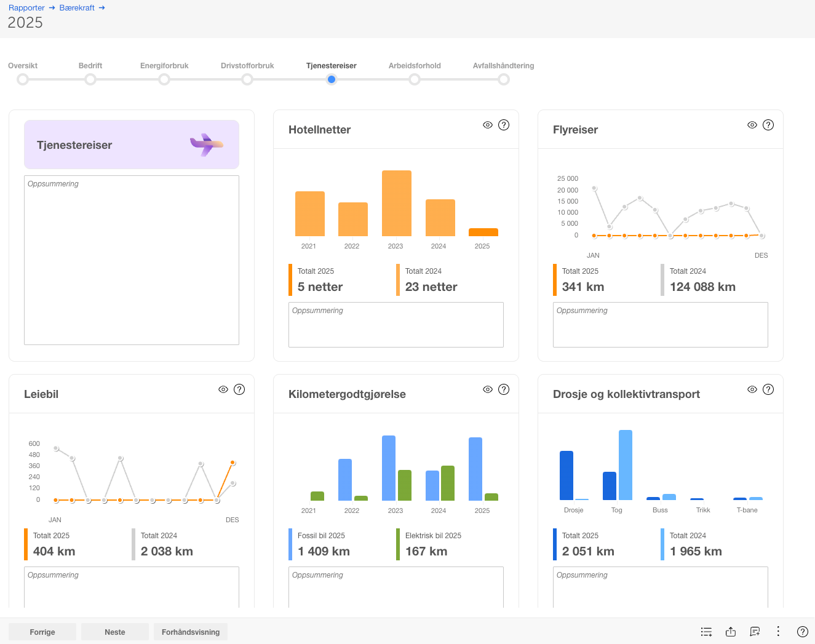Toggle visibility of Drosje og kollektivtransport card
This screenshot has height=644, width=815.
click(x=752, y=389)
